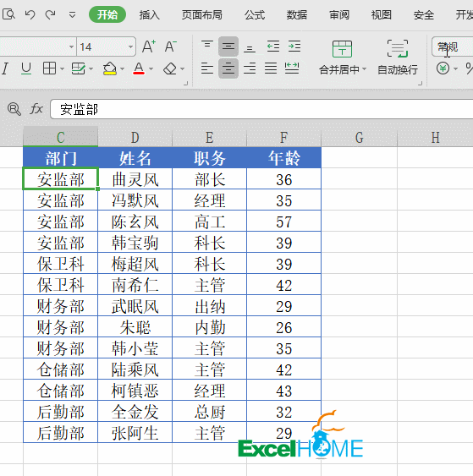Screen dimensions: 473x476
Task: Expand the 合并居中 dropdown arrow
Action: [x=364, y=69]
